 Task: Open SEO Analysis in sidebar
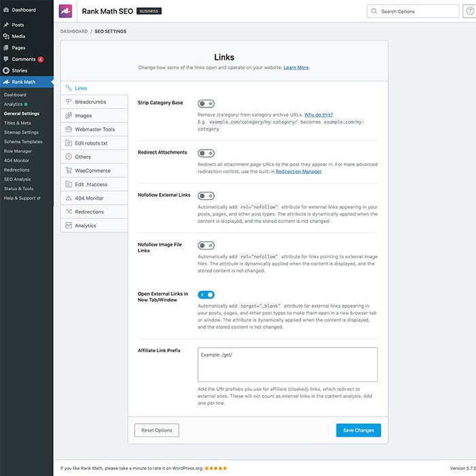(x=17, y=179)
